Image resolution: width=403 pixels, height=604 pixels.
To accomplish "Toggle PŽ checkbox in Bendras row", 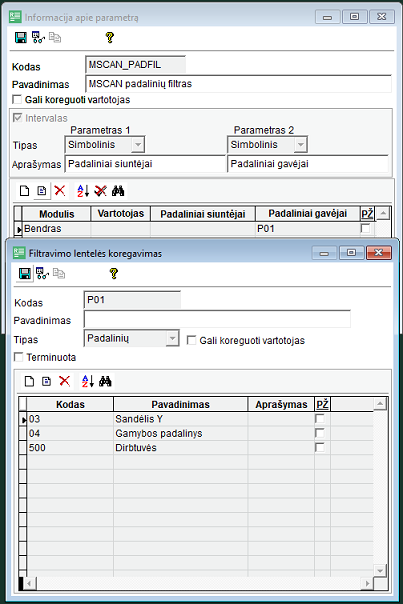I will (365, 228).
